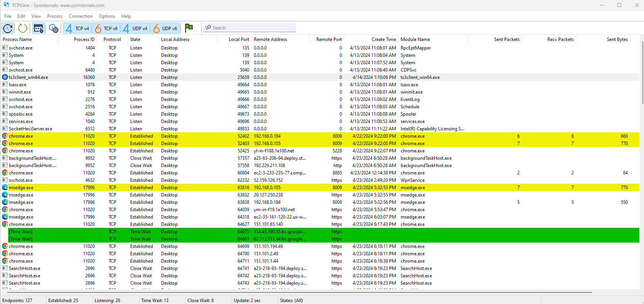
Task: Toggle the TCP v4 filter
Action: 78,28
